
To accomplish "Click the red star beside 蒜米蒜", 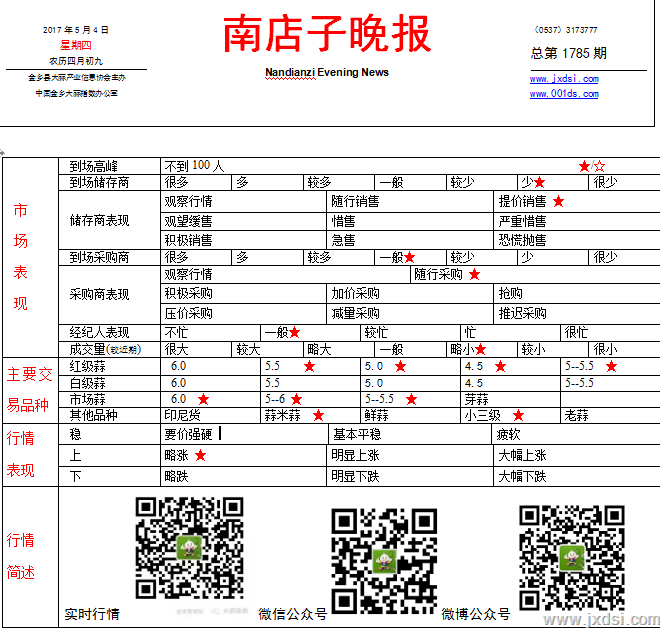I will (x=318, y=415).
